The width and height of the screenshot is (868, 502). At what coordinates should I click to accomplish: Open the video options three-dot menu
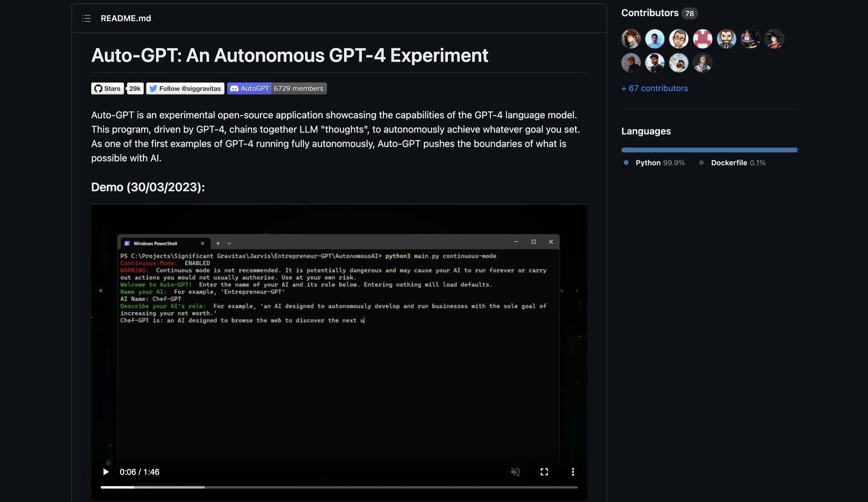[573, 472]
